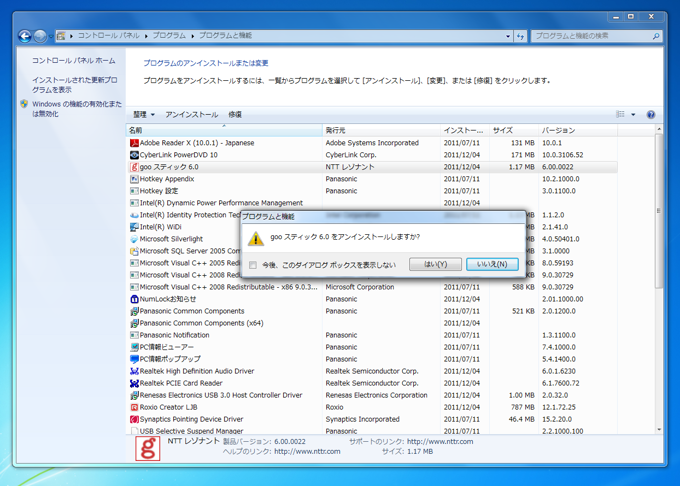The image size is (680, 486).
Task: Sort by the バージョン column header
Action: (578, 130)
